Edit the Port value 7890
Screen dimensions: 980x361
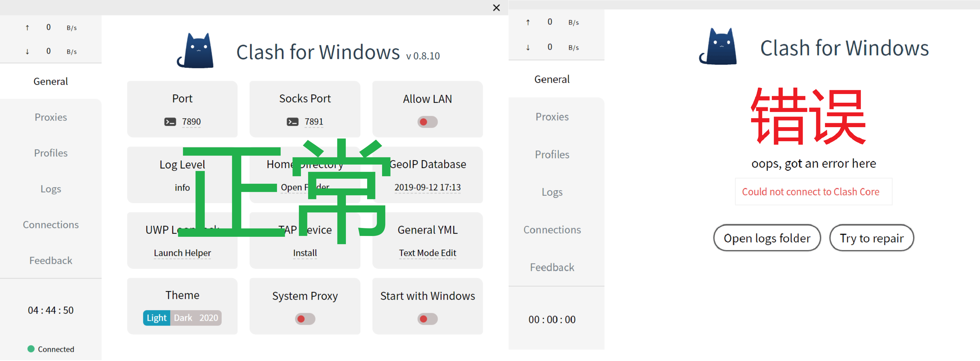pyautogui.click(x=191, y=122)
